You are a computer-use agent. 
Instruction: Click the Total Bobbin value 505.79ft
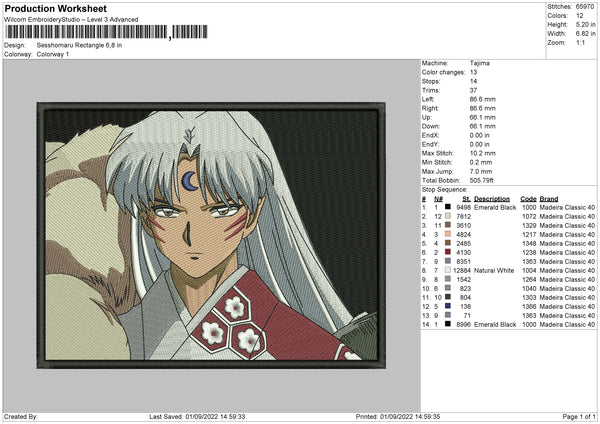click(481, 180)
